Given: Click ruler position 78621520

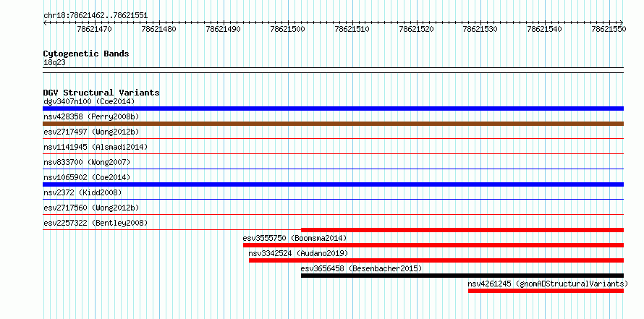Looking at the screenshot, I should [417, 29].
